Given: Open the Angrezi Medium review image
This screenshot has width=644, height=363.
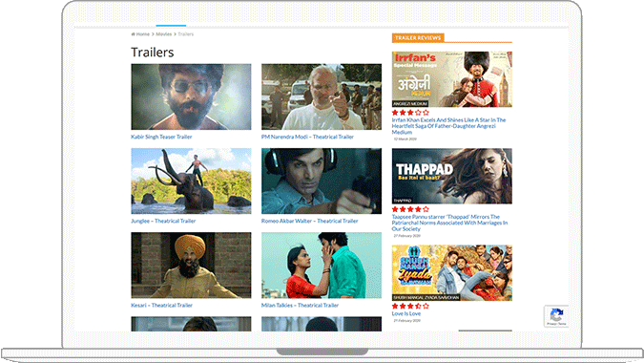Looking at the screenshot, I should pos(452,79).
